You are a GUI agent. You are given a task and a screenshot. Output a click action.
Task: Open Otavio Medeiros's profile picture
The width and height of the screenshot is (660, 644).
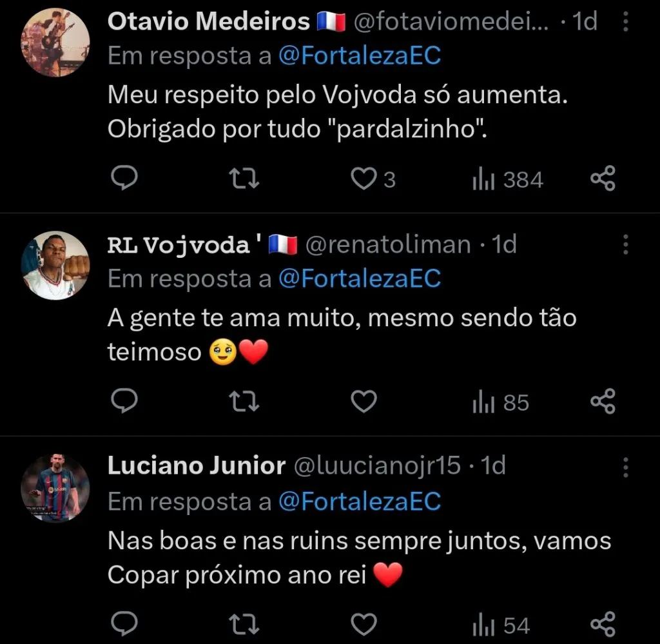(55, 43)
